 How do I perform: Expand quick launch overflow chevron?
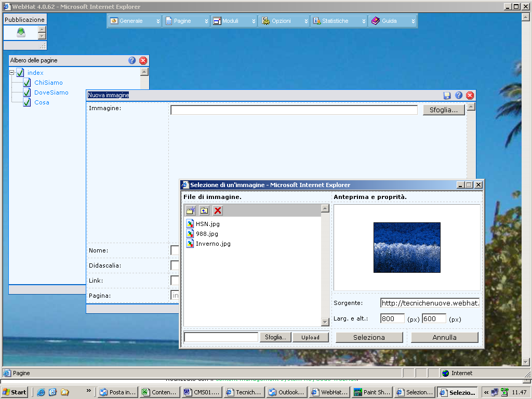89,391
